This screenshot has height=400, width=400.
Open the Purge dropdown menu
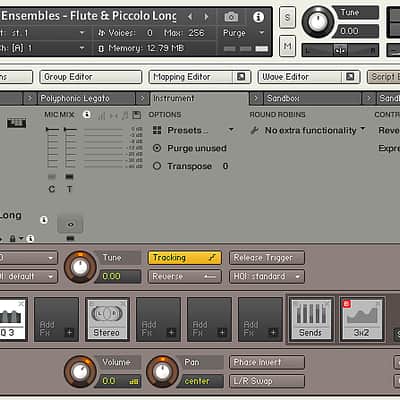click(262, 33)
